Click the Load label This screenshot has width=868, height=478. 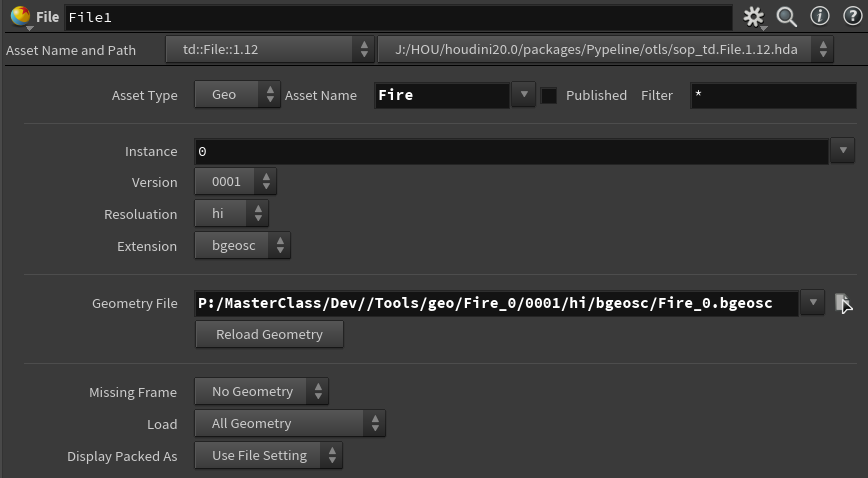pos(162,425)
